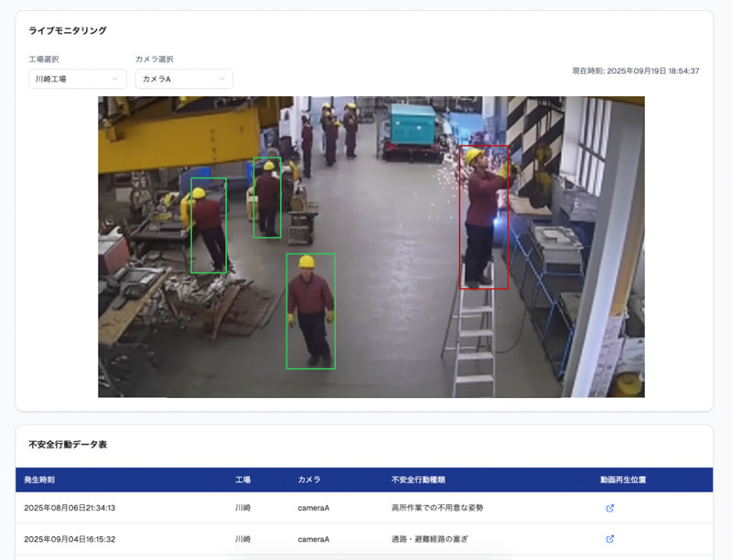
Task: Open the 工場選択 dropdown showing 川崎工場
Action: (77, 80)
